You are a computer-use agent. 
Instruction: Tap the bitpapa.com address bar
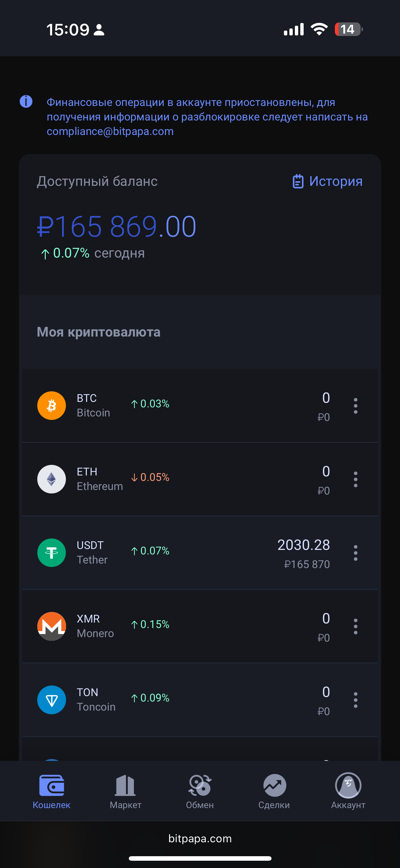point(200,838)
